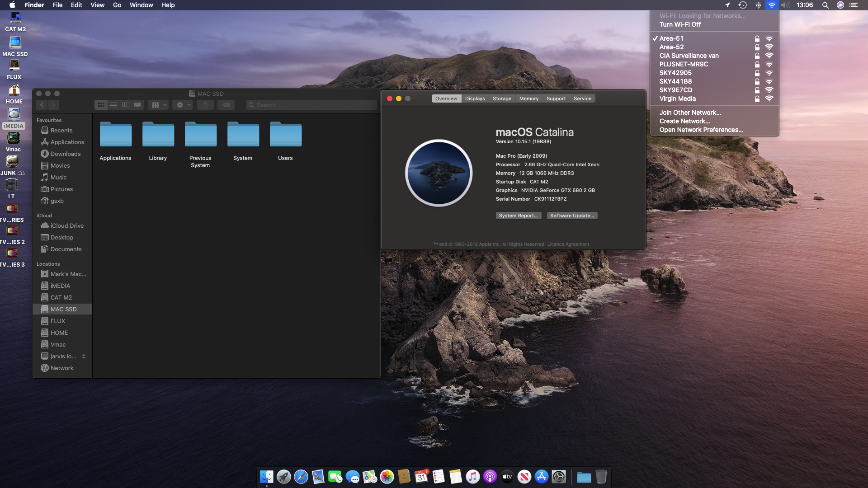Screen dimensions: 868x488
Task: Open Safari from the Dock
Action: pyautogui.click(x=301, y=477)
